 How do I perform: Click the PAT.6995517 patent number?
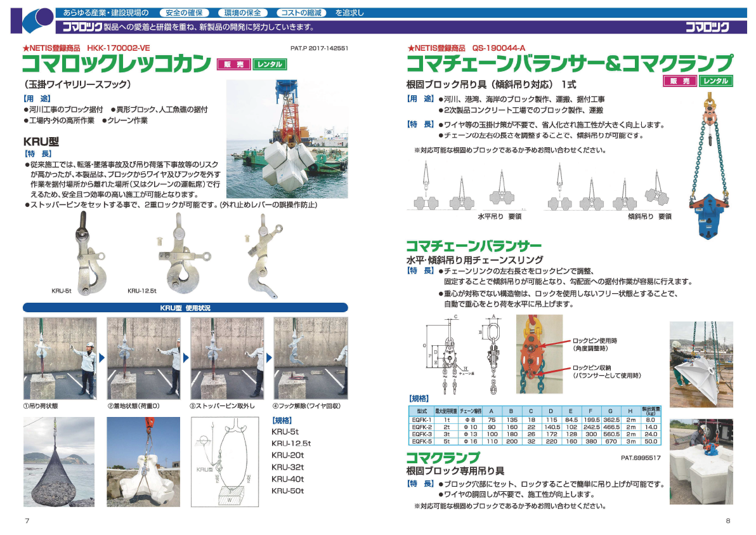[641, 458]
